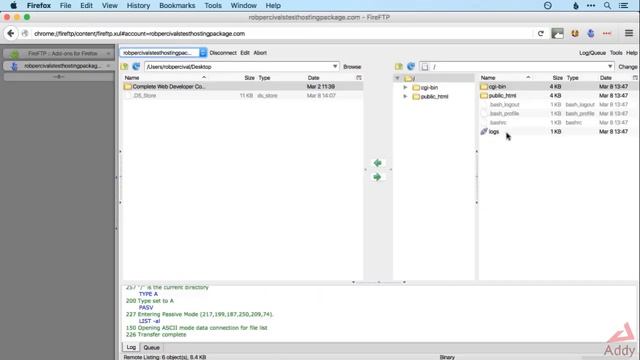Click FireFTP Tools button
Viewport: 640px width, 360px height.
pos(616,53)
